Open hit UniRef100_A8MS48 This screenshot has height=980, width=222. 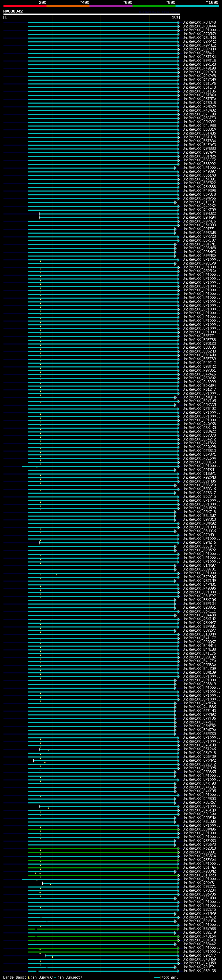click(199, 23)
